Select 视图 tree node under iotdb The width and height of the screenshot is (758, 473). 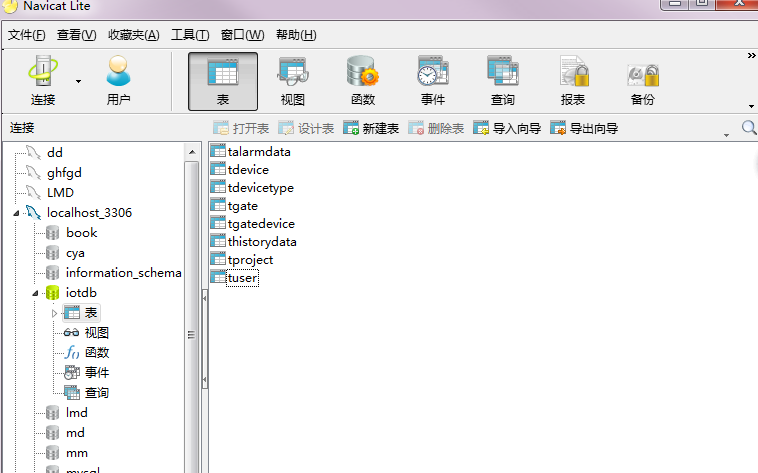[96, 333]
